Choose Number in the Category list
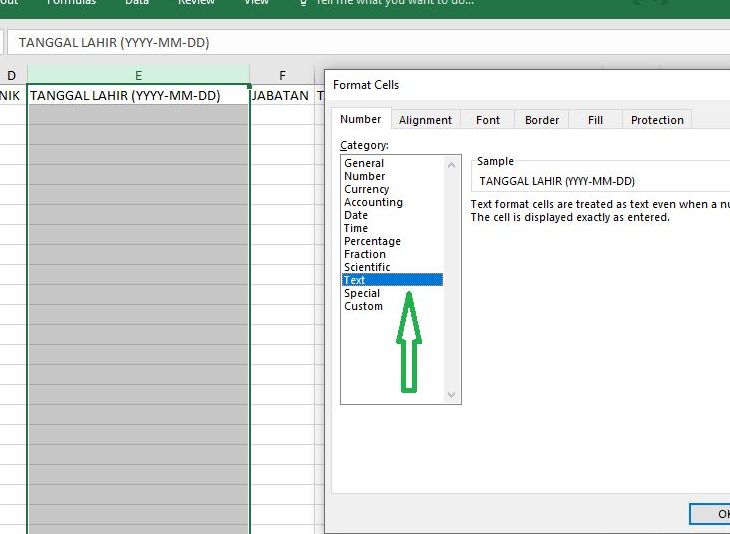 [365, 176]
